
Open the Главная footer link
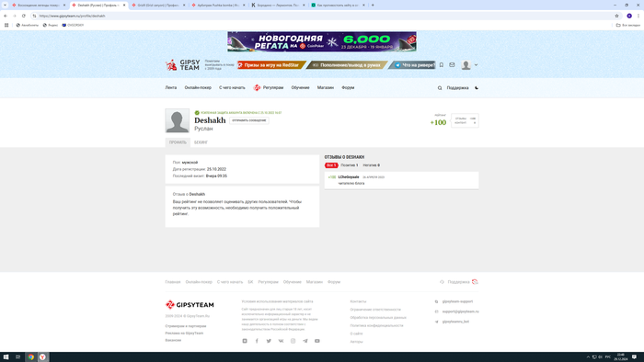click(x=173, y=282)
